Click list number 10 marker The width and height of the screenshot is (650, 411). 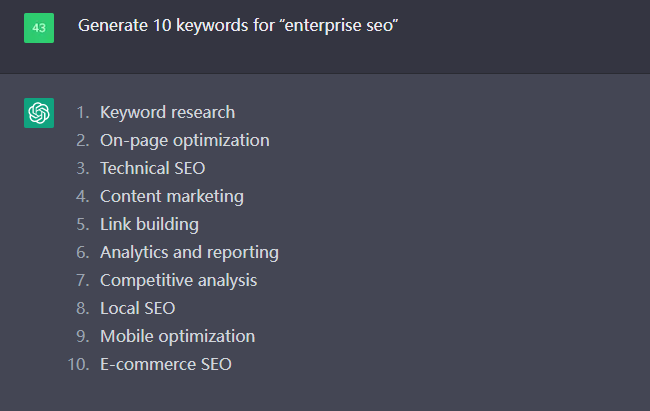pyautogui.click(x=78, y=365)
